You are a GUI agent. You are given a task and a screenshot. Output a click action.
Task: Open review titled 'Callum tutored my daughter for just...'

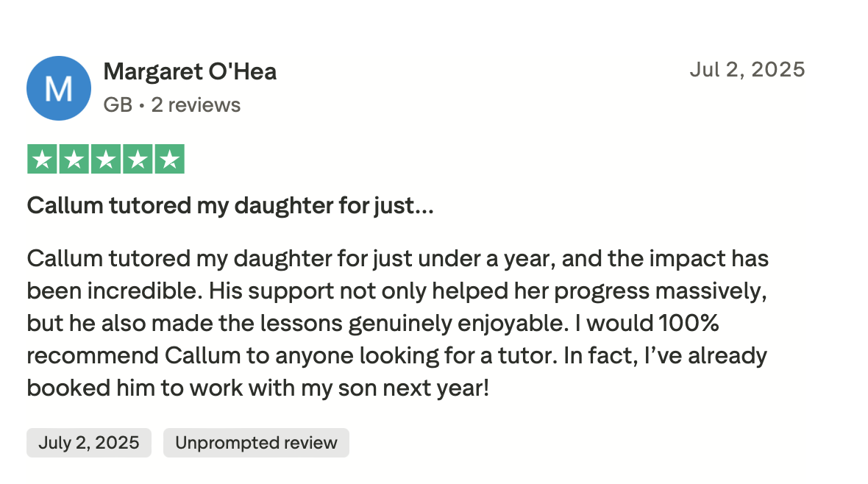[x=230, y=206]
